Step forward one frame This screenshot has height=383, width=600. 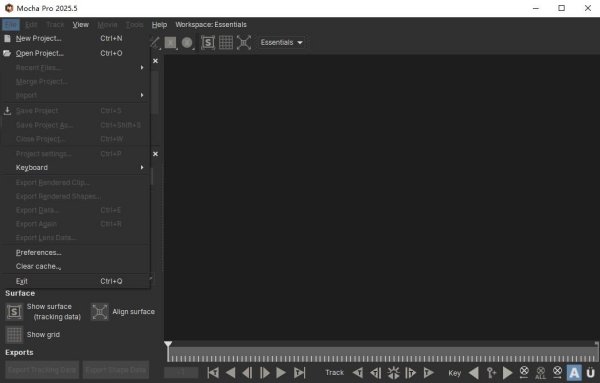pos(264,373)
